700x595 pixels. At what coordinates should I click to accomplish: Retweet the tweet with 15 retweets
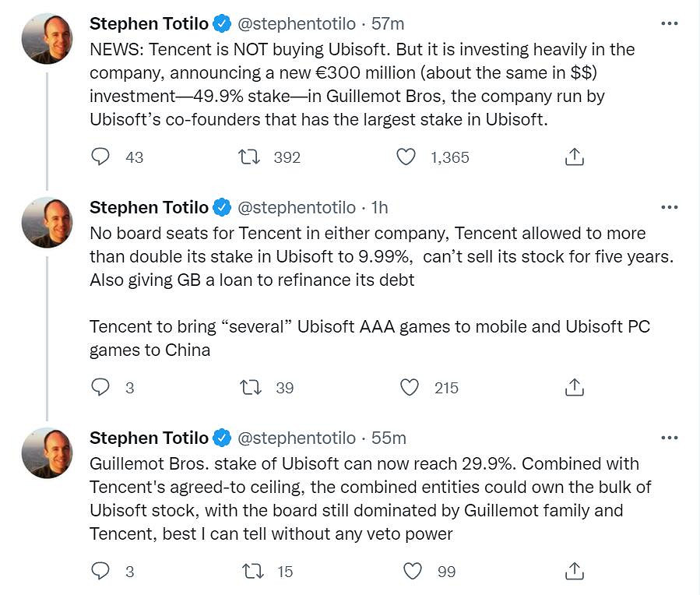pyautogui.click(x=254, y=571)
